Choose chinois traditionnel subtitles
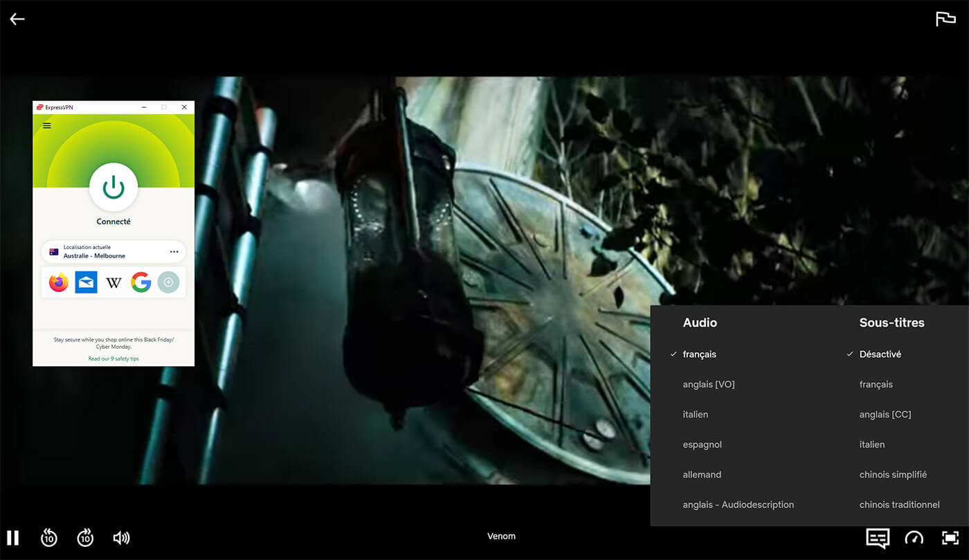Viewport: 969px width, 560px height. [899, 505]
